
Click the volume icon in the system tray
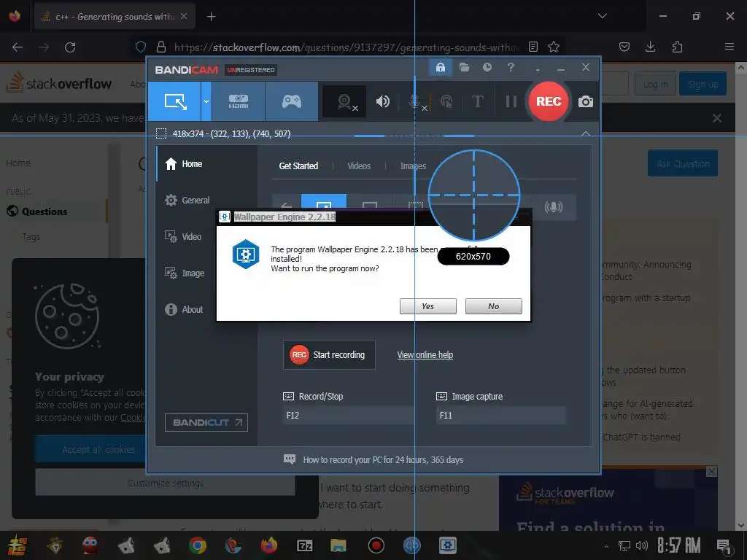642,545
